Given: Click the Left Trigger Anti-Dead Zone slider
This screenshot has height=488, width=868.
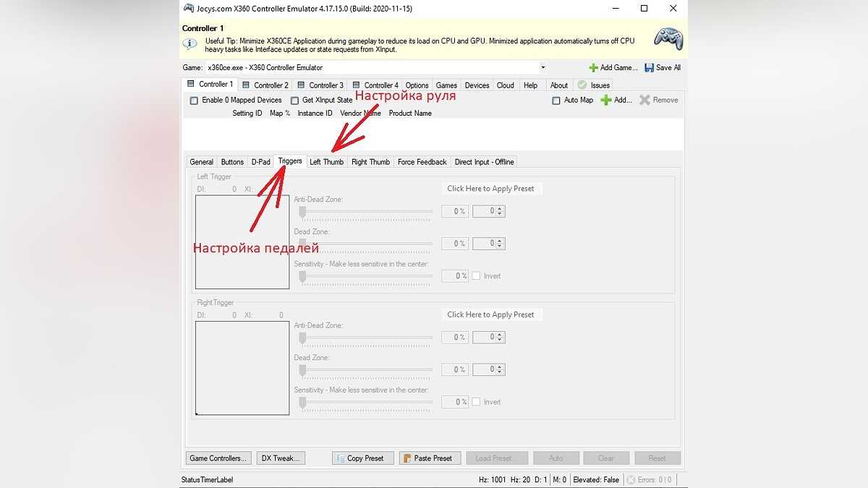Looking at the screenshot, I should point(366,212).
